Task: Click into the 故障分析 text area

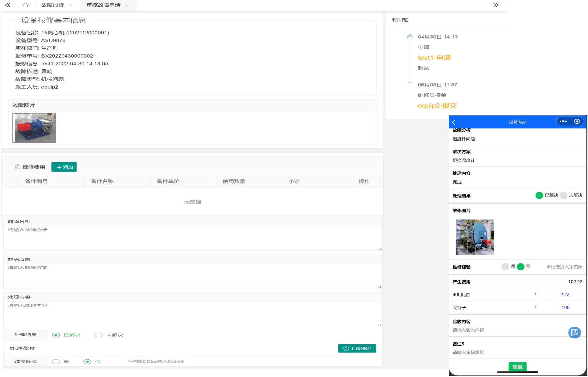Action: [x=192, y=238]
